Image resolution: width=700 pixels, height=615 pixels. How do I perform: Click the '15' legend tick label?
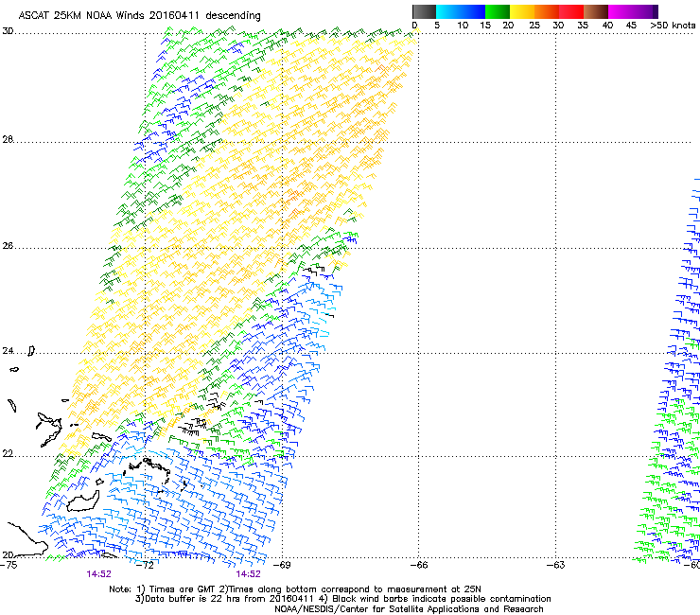485,26
